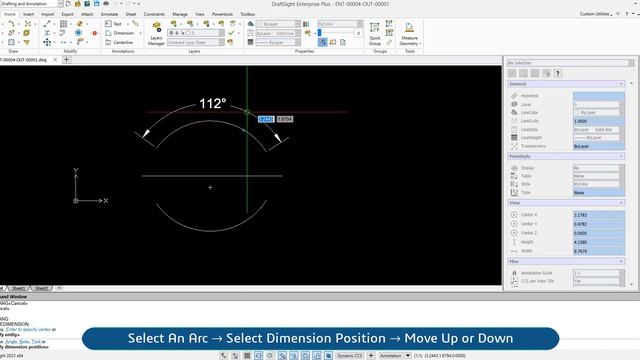The image size is (640, 360).
Task: Click the LineScale value field
Action: coord(599,121)
